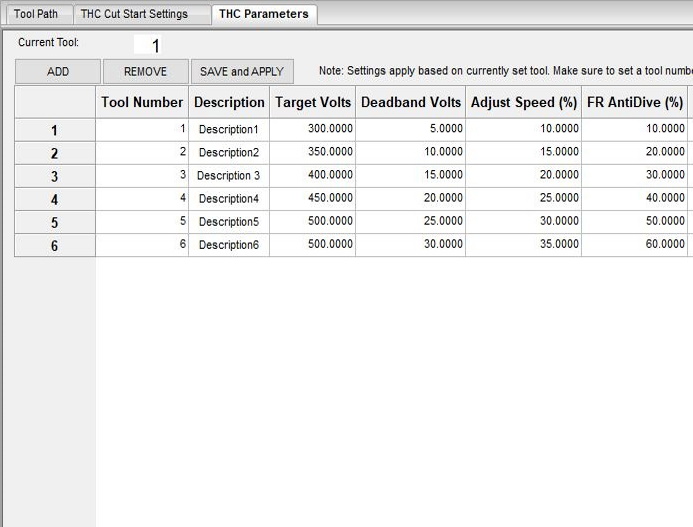693x527 pixels.
Task: Edit Adjust Speed cell showing 25.0000
Action: [x=524, y=199]
